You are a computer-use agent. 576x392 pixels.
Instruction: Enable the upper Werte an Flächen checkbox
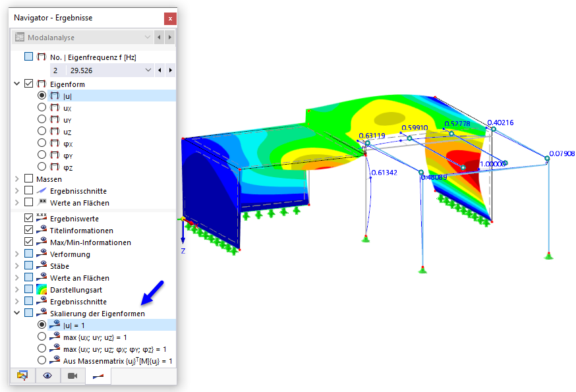pyautogui.click(x=28, y=202)
